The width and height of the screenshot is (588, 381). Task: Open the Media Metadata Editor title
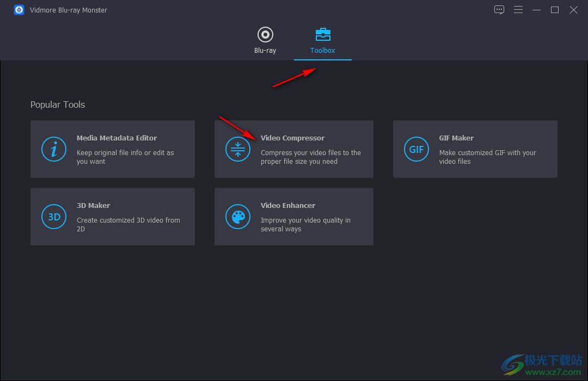[x=117, y=138]
